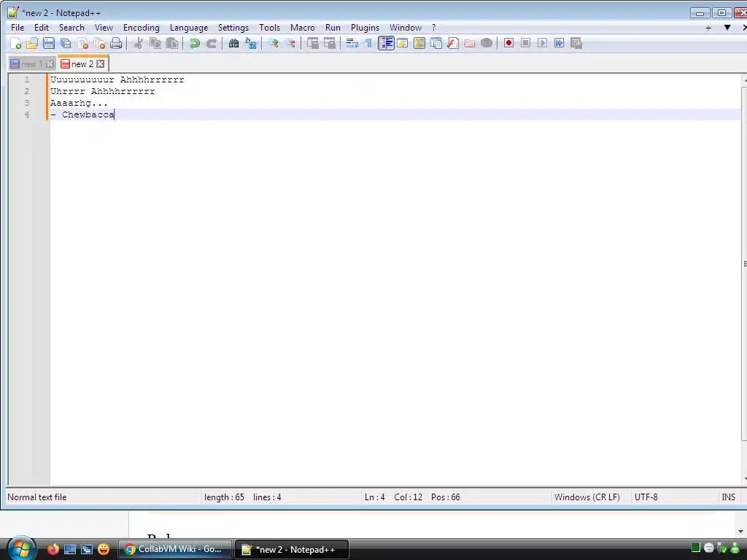Click the Synchronize Horizontal Scrolling icon
Viewport: 747px width, 560px height.
[x=330, y=43]
